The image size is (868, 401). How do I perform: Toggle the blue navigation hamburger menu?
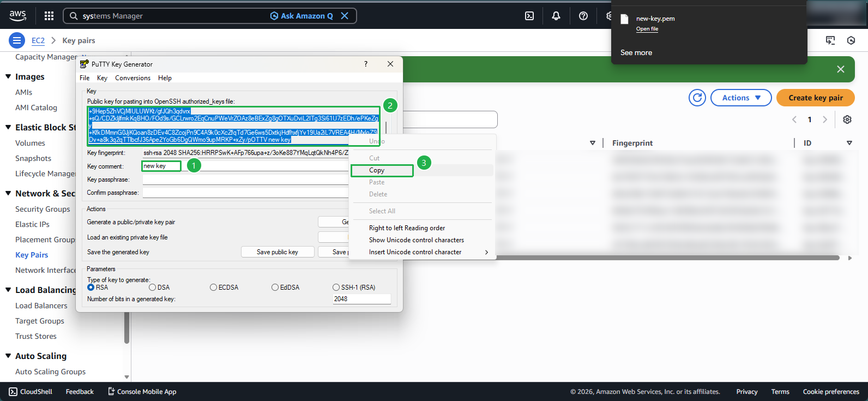click(x=17, y=40)
